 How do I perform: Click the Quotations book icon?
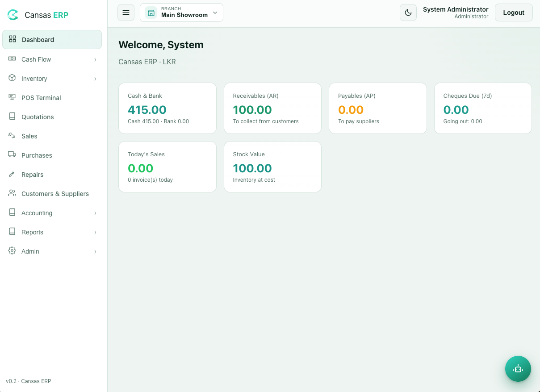[x=12, y=117]
